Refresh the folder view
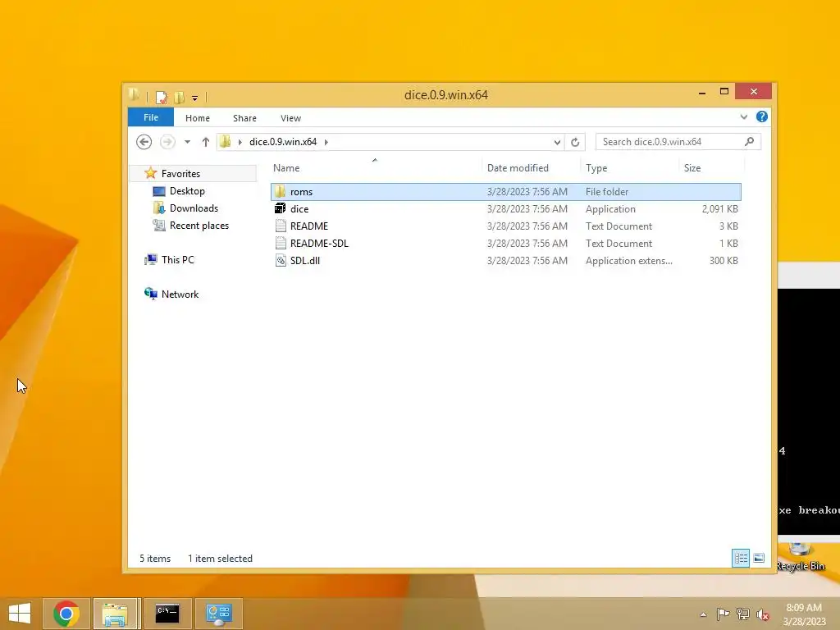Viewport: 840px width, 630px height. pyautogui.click(x=575, y=142)
